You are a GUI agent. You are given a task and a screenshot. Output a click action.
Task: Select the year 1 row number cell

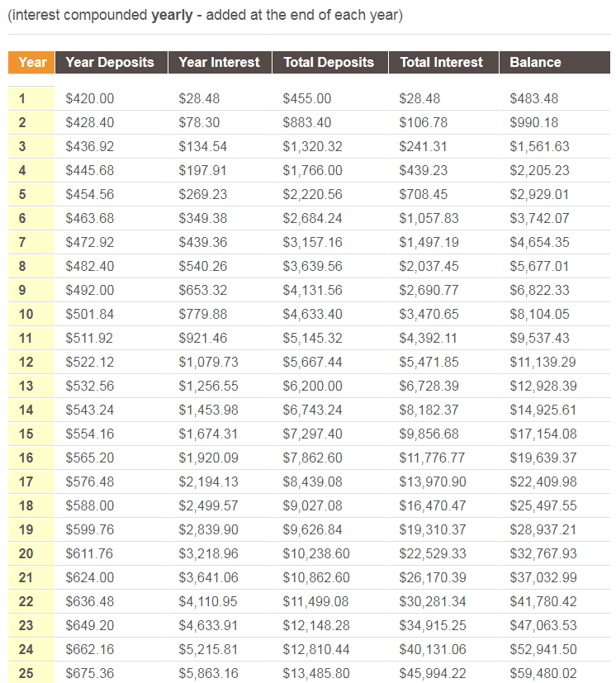click(22, 98)
